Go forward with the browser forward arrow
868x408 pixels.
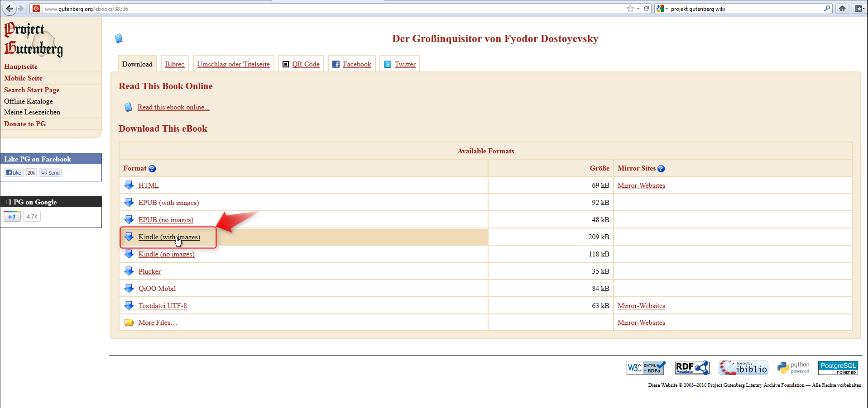(20, 9)
